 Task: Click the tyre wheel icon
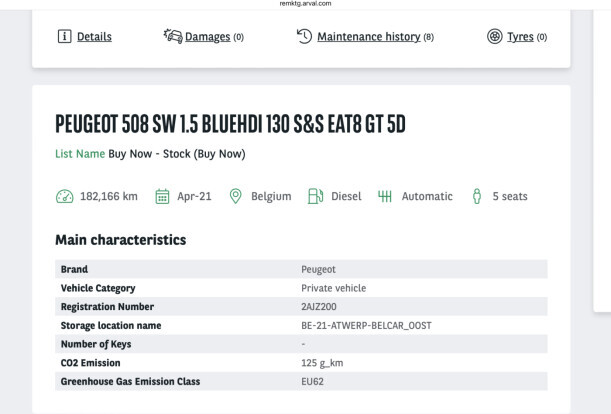494,37
